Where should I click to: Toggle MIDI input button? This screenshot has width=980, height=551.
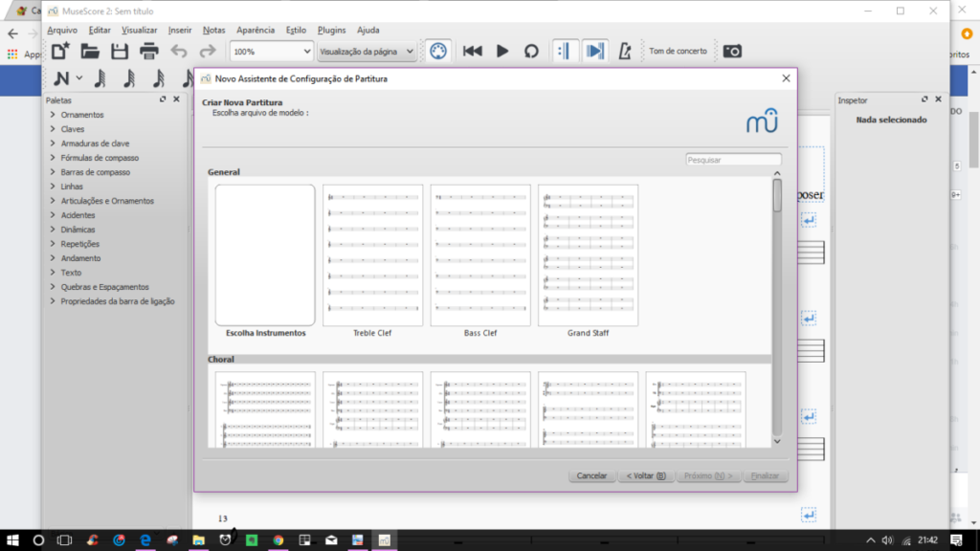(437, 51)
